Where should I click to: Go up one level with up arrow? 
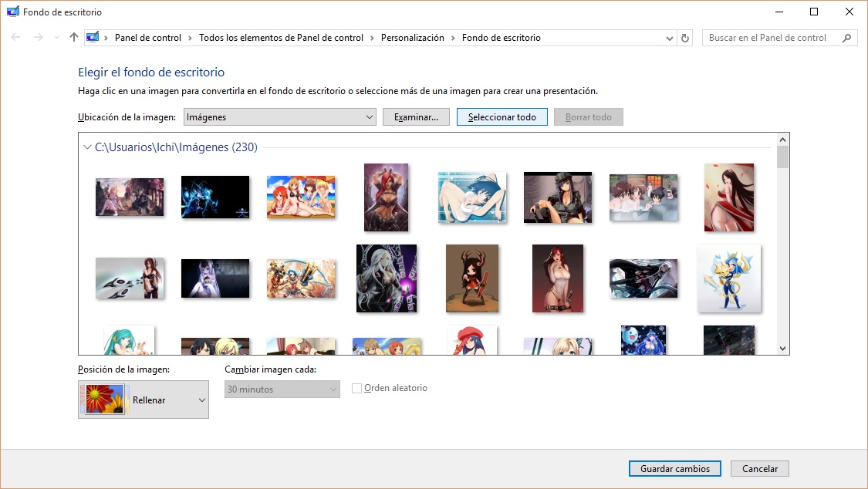[73, 38]
